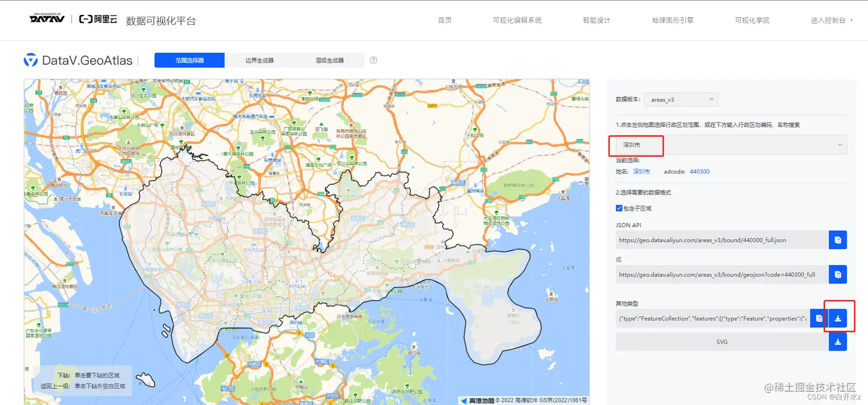The width and height of the screenshot is (868, 405).
Task: Toggle the 包含子区域 checkbox
Action: [619, 208]
